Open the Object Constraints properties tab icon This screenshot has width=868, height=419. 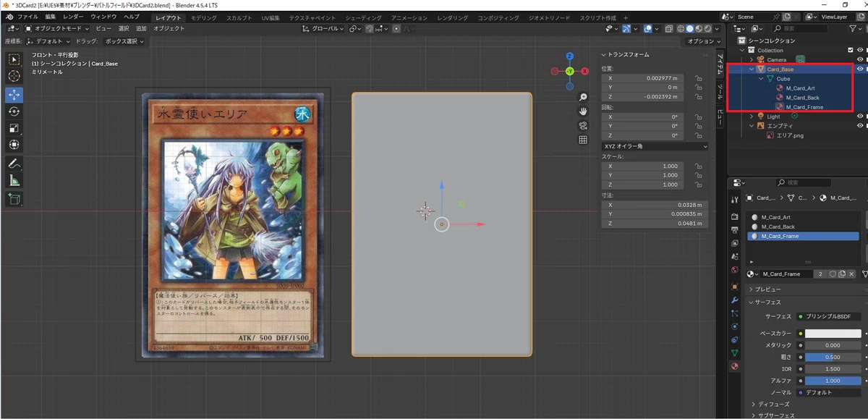tap(735, 339)
